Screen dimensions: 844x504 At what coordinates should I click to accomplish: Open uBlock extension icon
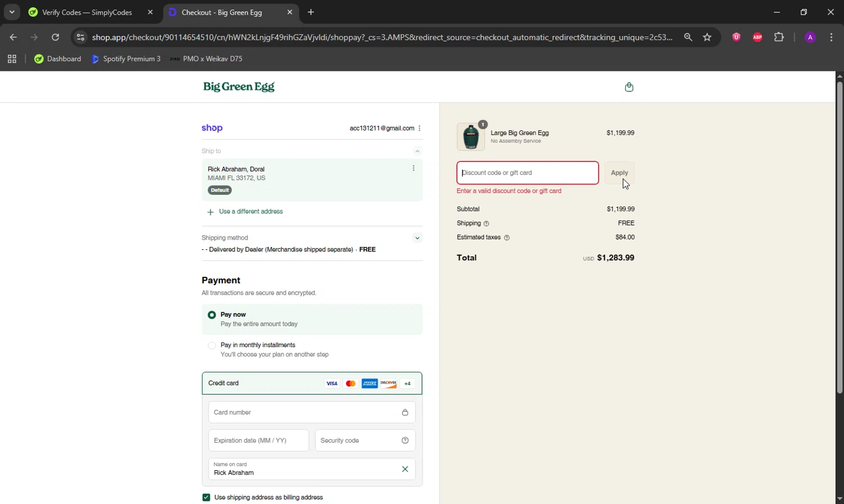pyautogui.click(x=736, y=37)
